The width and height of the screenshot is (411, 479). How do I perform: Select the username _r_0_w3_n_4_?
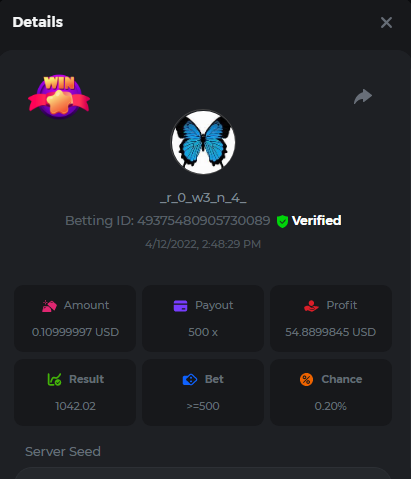pyautogui.click(x=203, y=198)
